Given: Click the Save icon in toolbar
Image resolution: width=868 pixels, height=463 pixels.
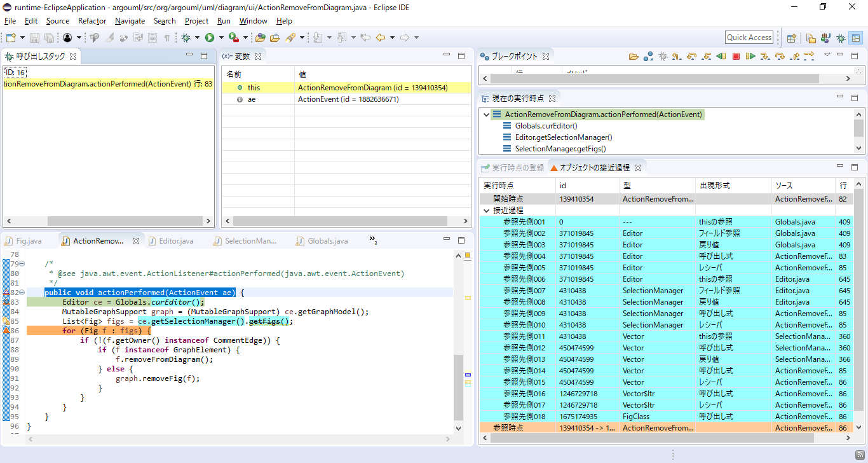Looking at the screenshot, I should (x=34, y=38).
